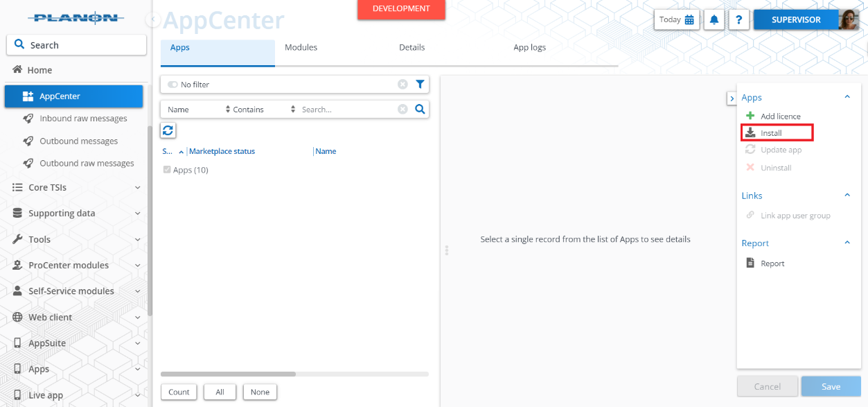Click the horizontal scrollbar under the list
The height and width of the screenshot is (407, 868).
(x=228, y=374)
